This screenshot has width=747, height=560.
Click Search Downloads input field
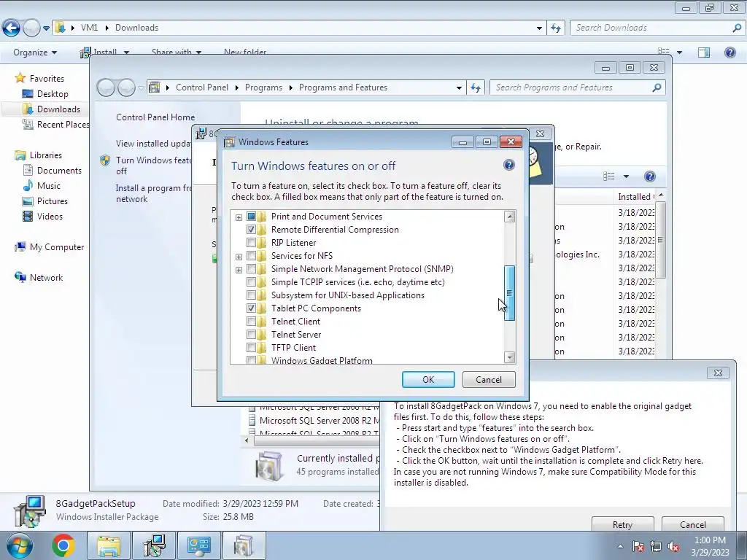pyautogui.click(x=651, y=28)
